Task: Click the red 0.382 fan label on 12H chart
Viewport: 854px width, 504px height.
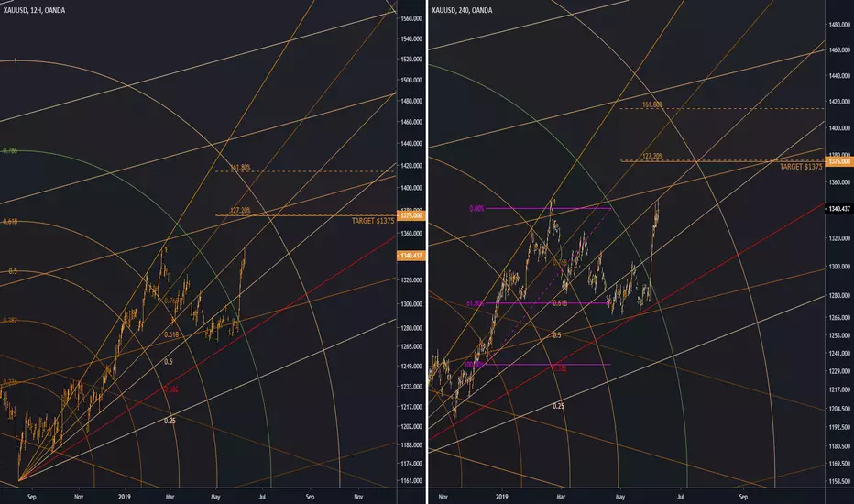Action: 170,389
